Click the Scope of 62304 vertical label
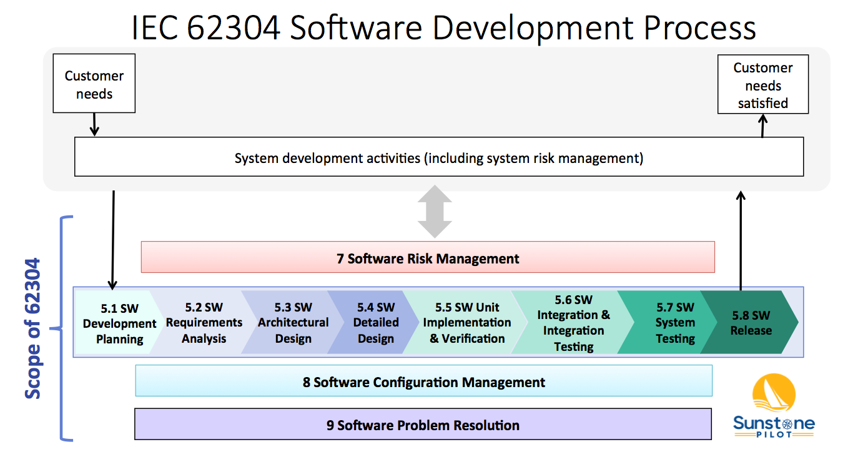The width and height of the screenshot is (868, 452). [32, 328]
